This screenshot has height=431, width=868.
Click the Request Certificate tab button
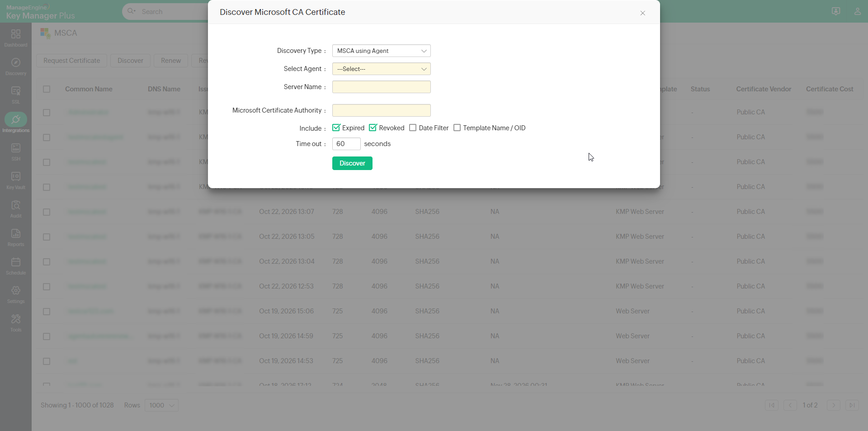(72, 61)
